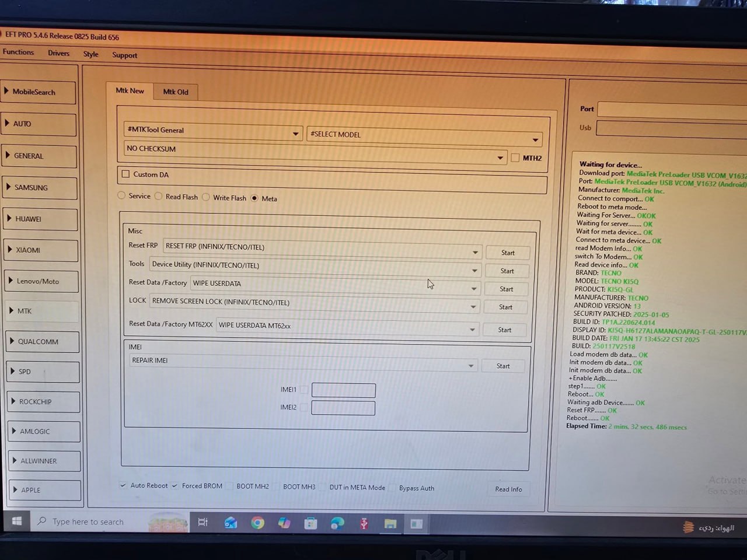Open the red USB tool taskbar icon
This screenshot has height=560, width=747.
364,523
